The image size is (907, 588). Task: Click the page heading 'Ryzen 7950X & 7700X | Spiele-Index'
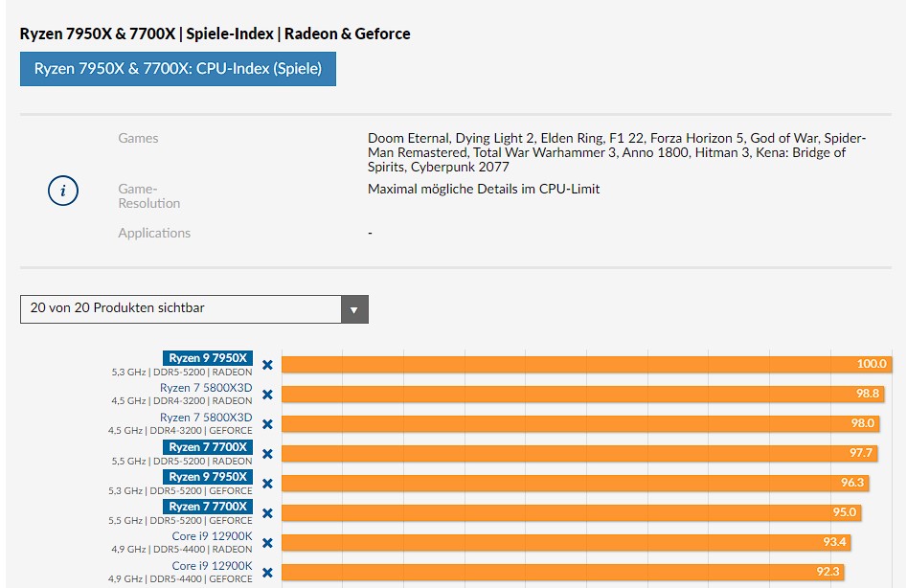[215, 34]
